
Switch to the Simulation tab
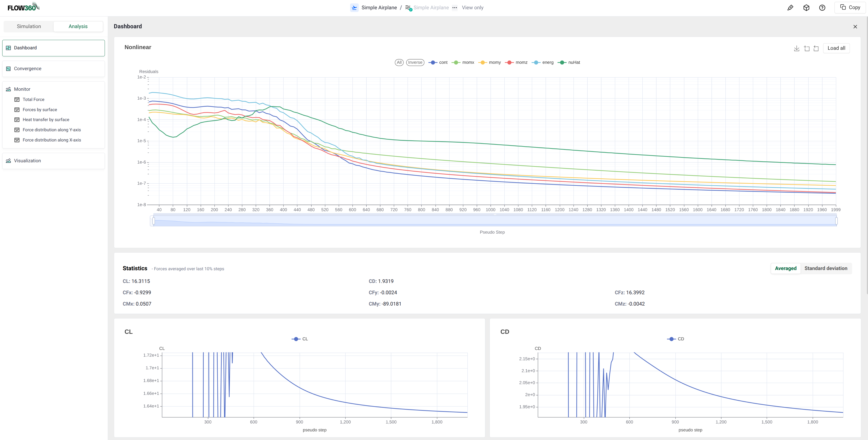[x=29, y=26]
